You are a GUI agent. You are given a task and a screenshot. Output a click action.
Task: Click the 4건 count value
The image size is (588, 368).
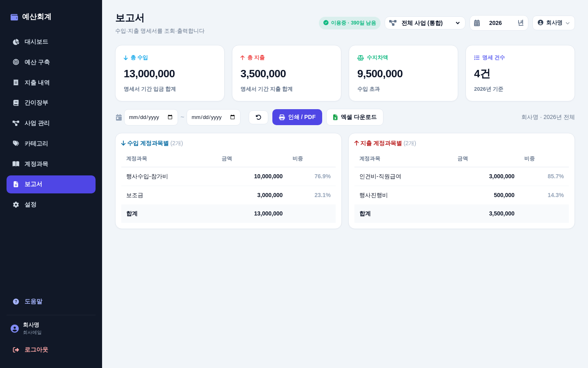point(482,74)
